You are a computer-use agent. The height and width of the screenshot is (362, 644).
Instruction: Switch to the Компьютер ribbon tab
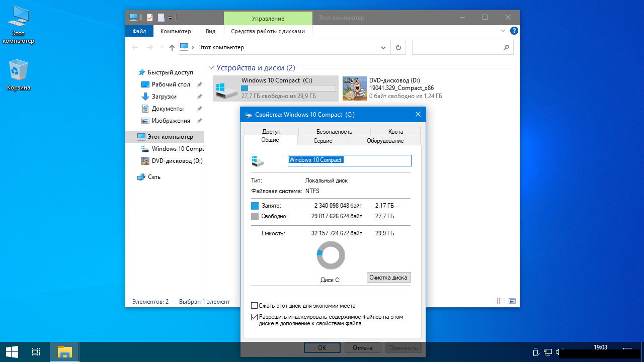coord(176,31)
